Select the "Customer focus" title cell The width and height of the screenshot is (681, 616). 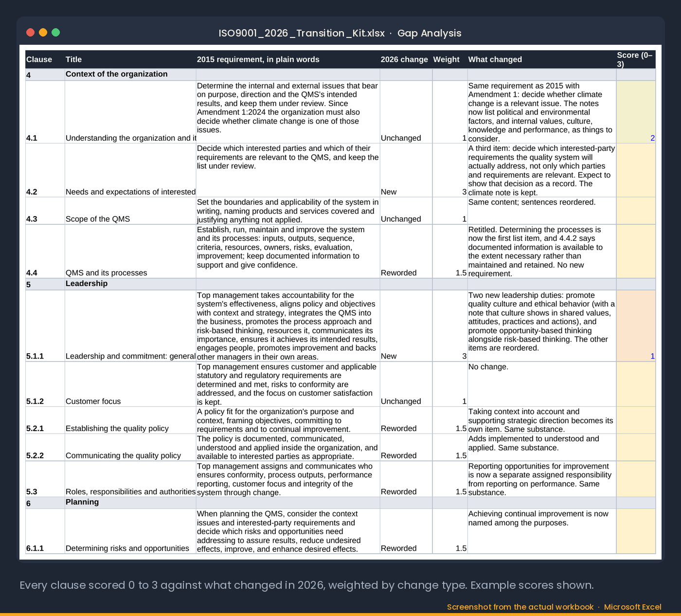[x=130, y=384]
